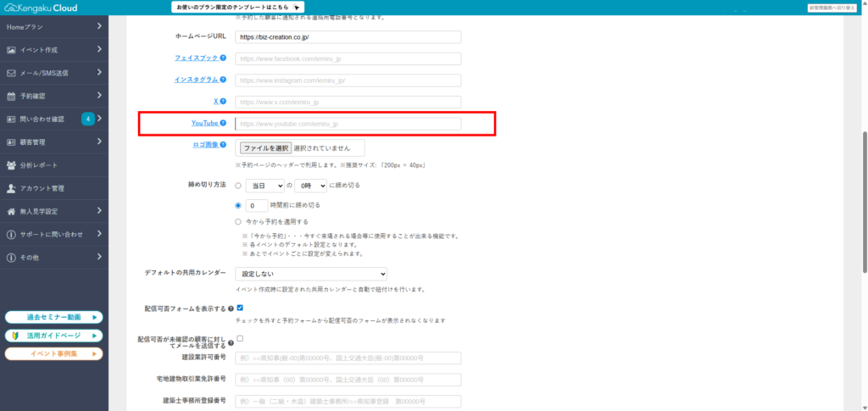Click the 建設業許可番号 input field

tap(348, 358)
